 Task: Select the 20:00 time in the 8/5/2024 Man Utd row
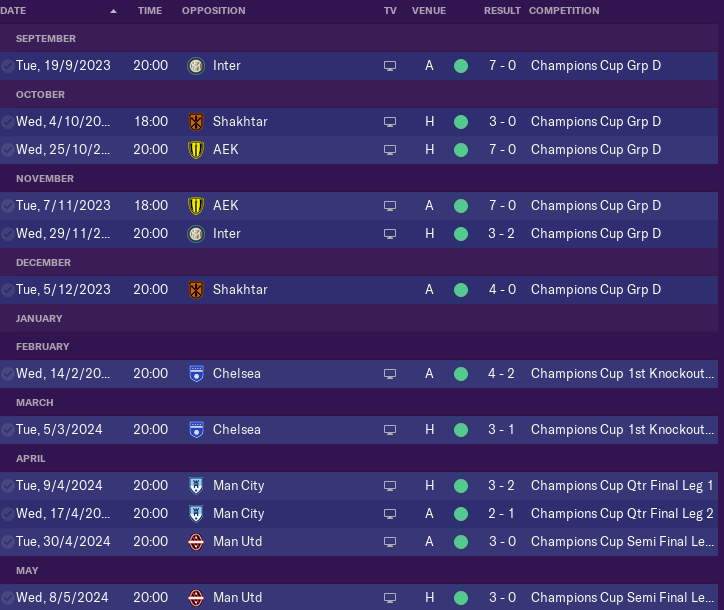[x=151, y=598]
